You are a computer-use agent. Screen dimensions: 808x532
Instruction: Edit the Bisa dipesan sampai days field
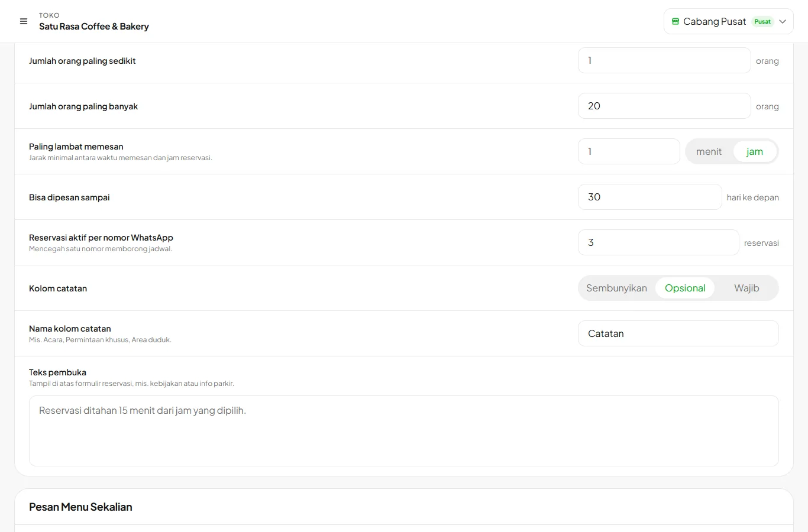(649, 197)
